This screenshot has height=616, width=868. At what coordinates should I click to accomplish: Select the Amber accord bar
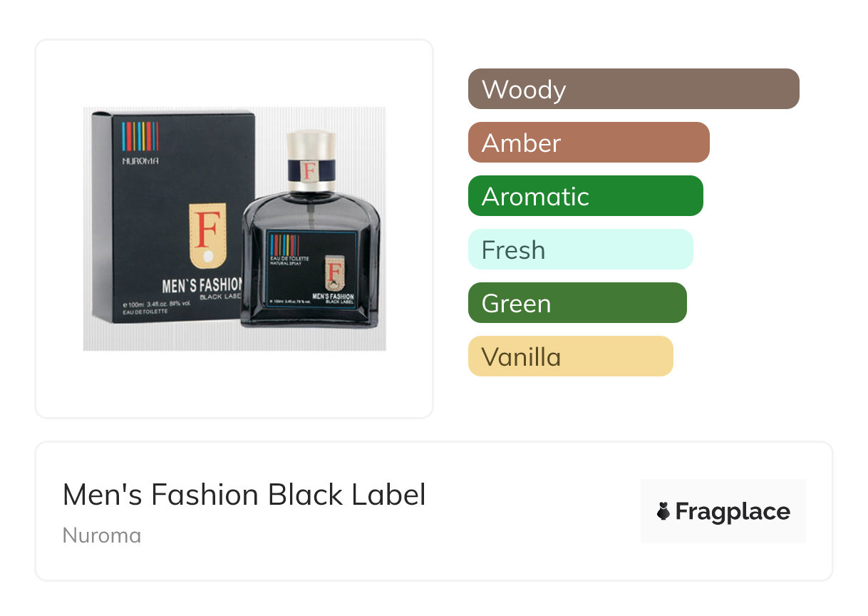[588, 143]
